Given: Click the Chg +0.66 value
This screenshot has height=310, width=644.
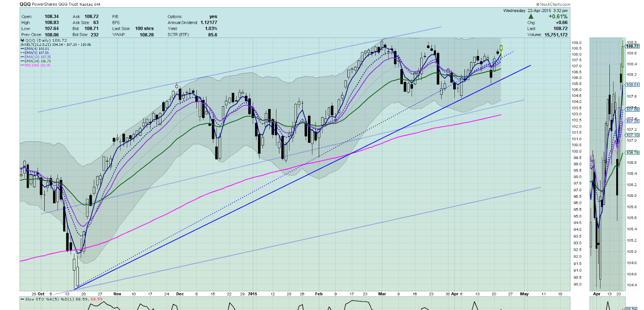Looking at the screenshot, I should (561, 23).
